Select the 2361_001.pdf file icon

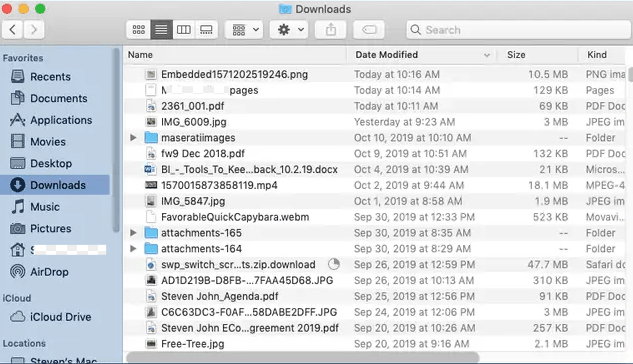coord(151,106)
